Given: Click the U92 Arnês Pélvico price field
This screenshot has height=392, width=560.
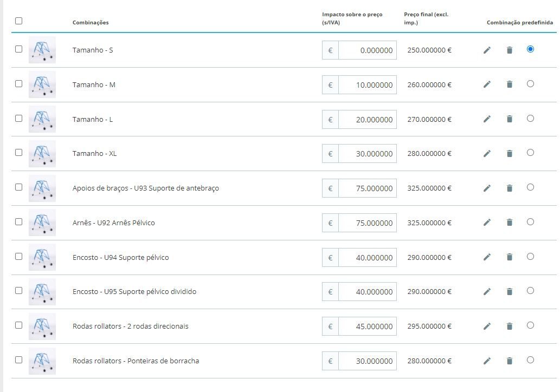Looking at the screenshot, I should [x=368, y=223].
